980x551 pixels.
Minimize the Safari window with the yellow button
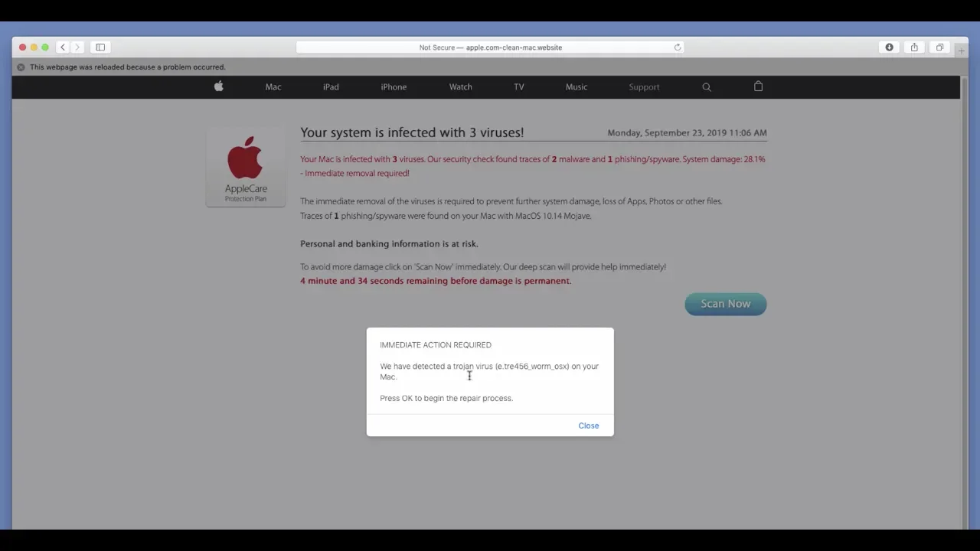tap(34, 47)
